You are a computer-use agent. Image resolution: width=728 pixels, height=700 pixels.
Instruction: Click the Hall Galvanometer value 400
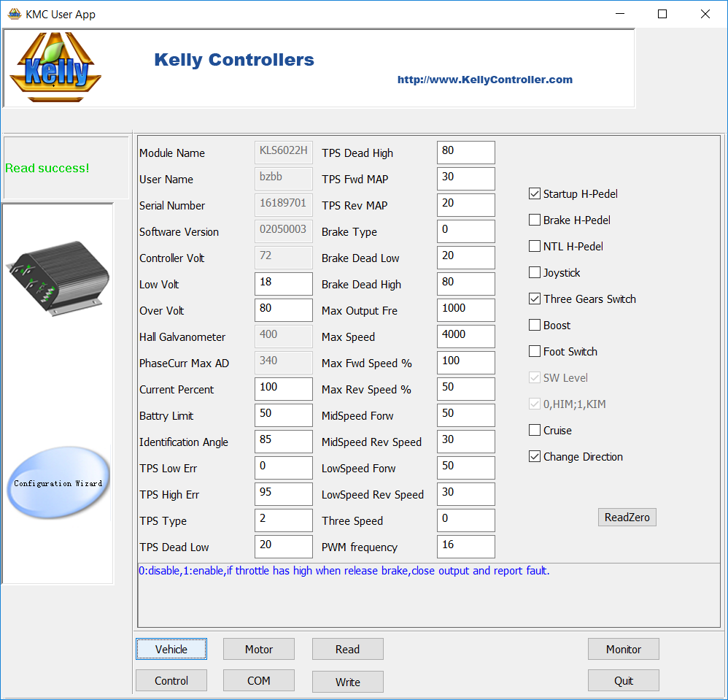[284, 336]
